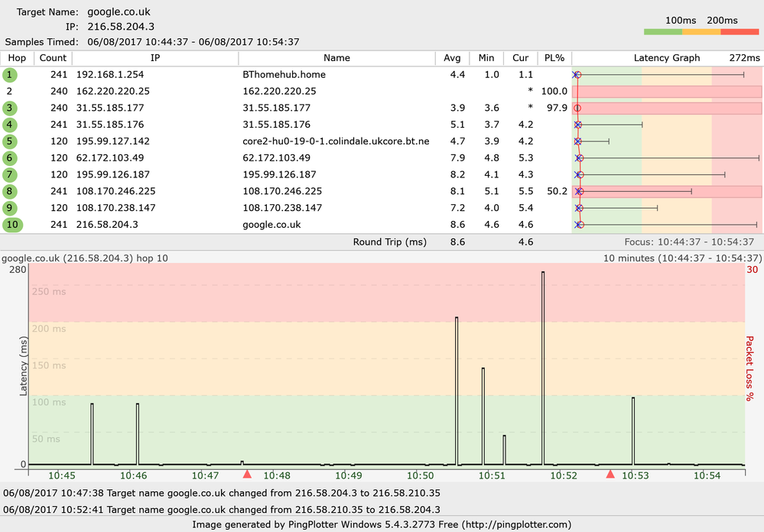This screenshot has width=764, height=532.
Task: Sort by the Avg column header
Action: [452, 58]
